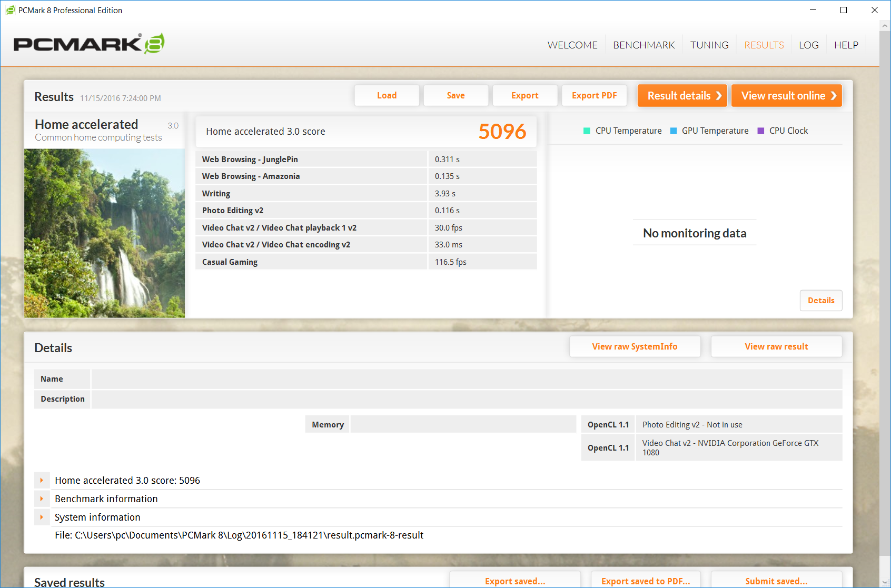The image size is (891, 588).
Task: Click the Save result button
Action: 456,95
